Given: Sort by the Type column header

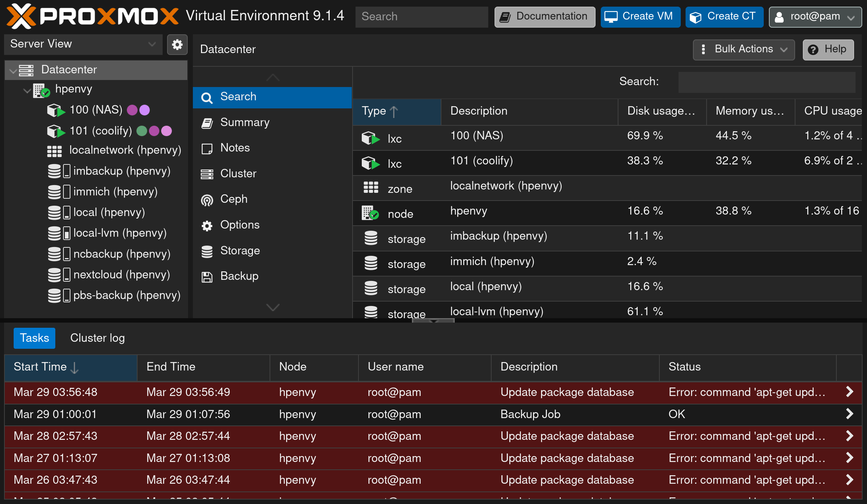Looking at the screenshot, I should coord(397,112).
